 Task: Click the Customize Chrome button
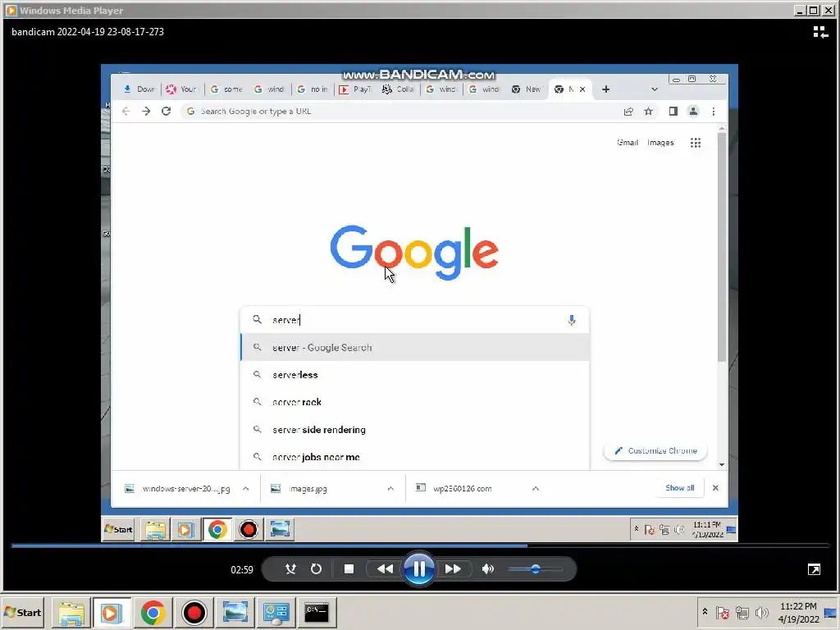point(655,450)
